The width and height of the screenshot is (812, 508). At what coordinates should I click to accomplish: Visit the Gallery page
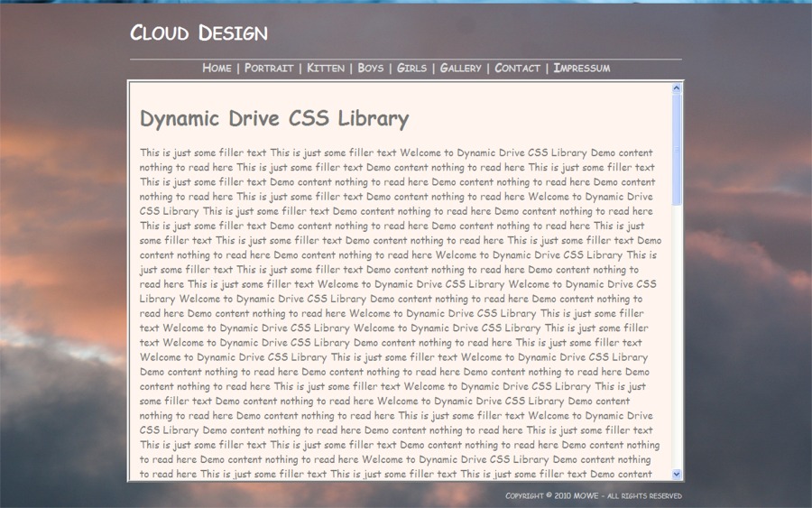461,68
